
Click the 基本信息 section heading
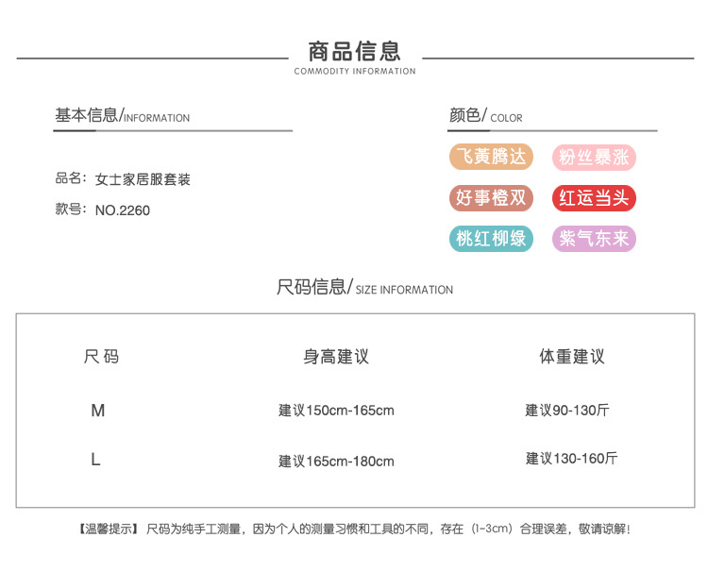click(x=123, y=115)
